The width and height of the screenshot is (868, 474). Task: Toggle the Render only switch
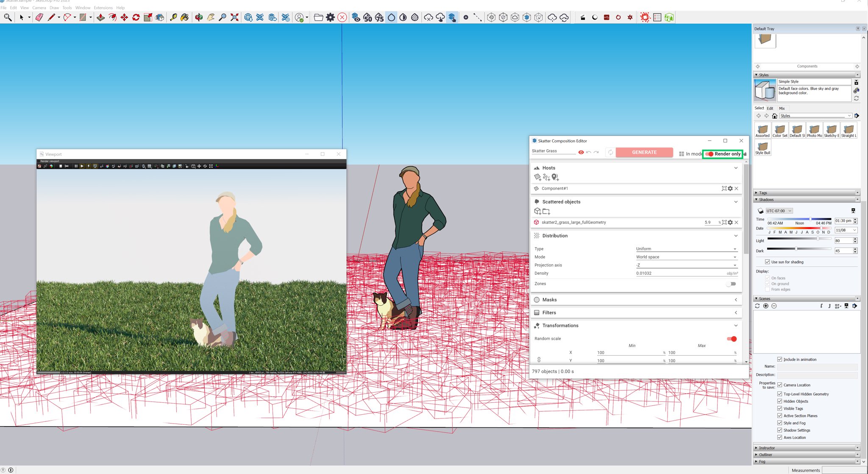point(709,154)
